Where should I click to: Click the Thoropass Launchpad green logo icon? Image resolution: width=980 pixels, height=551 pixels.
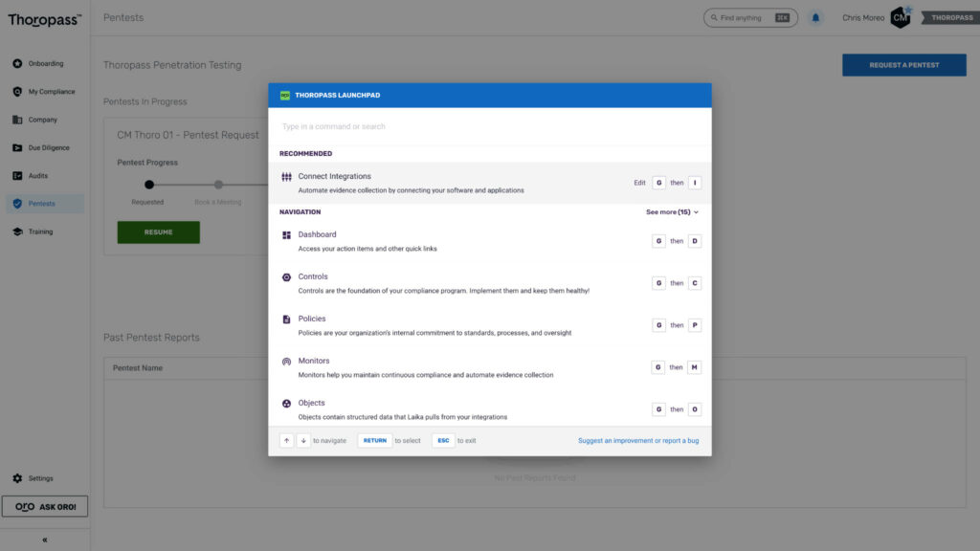click(x=285, y=95)
